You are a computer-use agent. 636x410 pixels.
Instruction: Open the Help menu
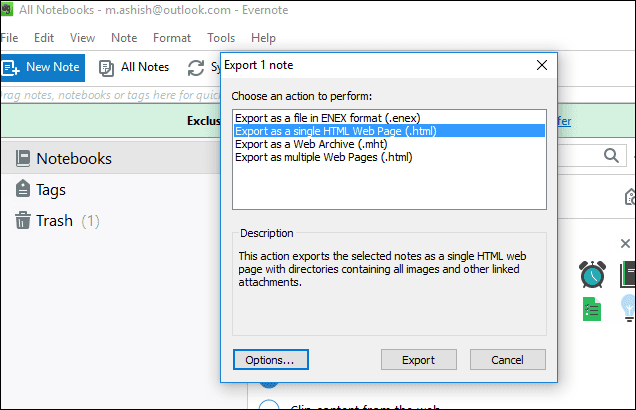pyautogui.click(x=263, y=38)
